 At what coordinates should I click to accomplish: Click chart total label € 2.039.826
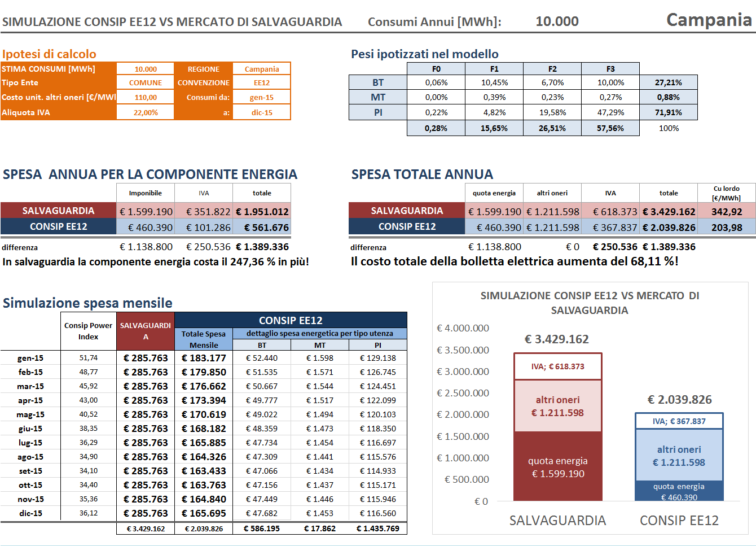[x=679, y=399]
